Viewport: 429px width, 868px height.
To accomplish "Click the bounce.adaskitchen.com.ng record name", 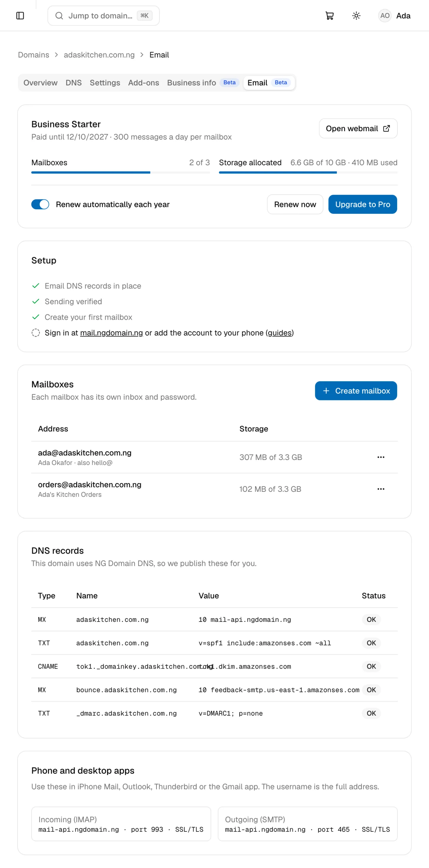I will click(127, 690).
